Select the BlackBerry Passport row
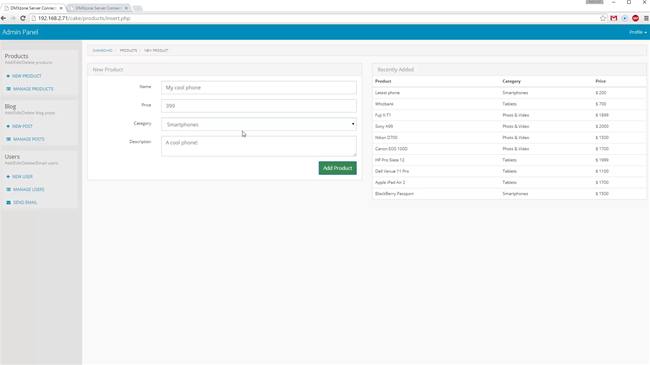This screenshot has width=650, height=365. click(x=509, y=193)
